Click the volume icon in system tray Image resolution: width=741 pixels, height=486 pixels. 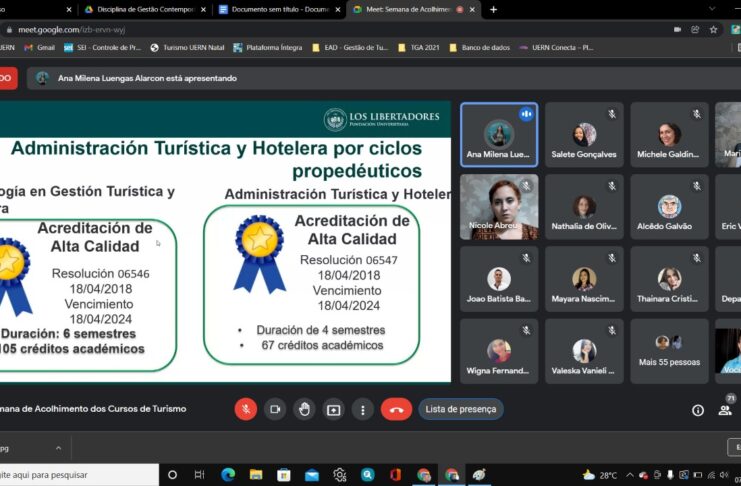[724, 475]
